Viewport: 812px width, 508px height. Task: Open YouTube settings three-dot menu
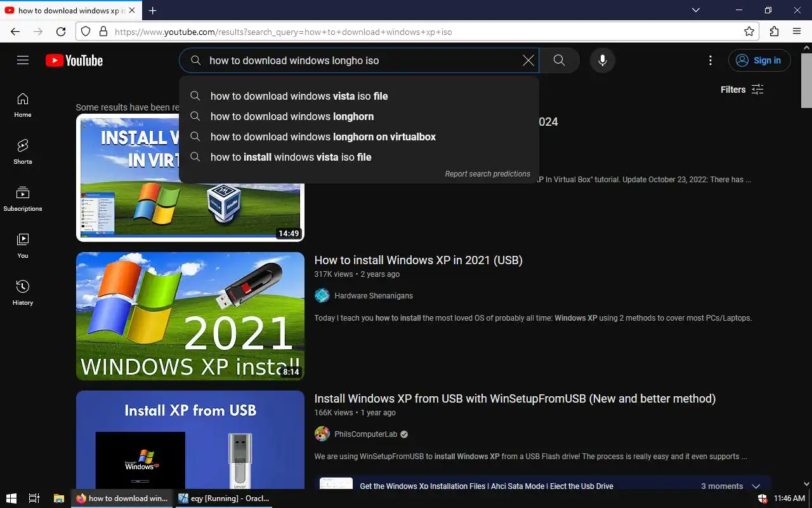pos(710,60)
